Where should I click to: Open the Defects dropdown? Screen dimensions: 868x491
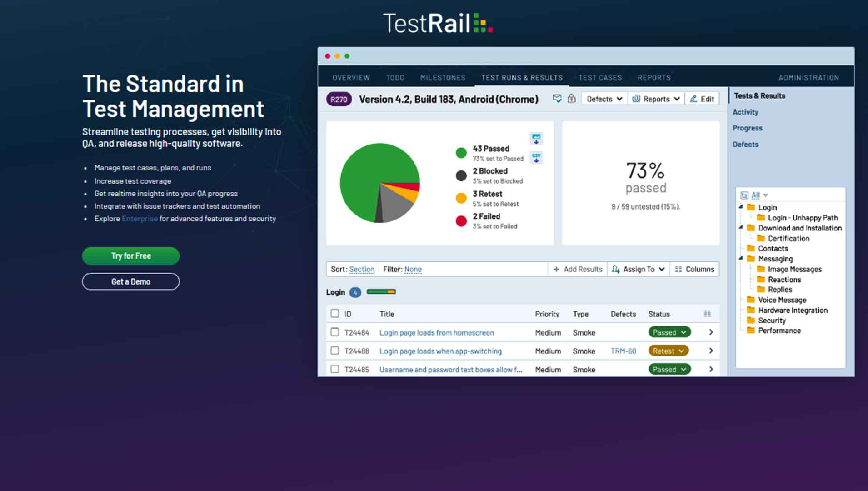(x=604, y=98)
